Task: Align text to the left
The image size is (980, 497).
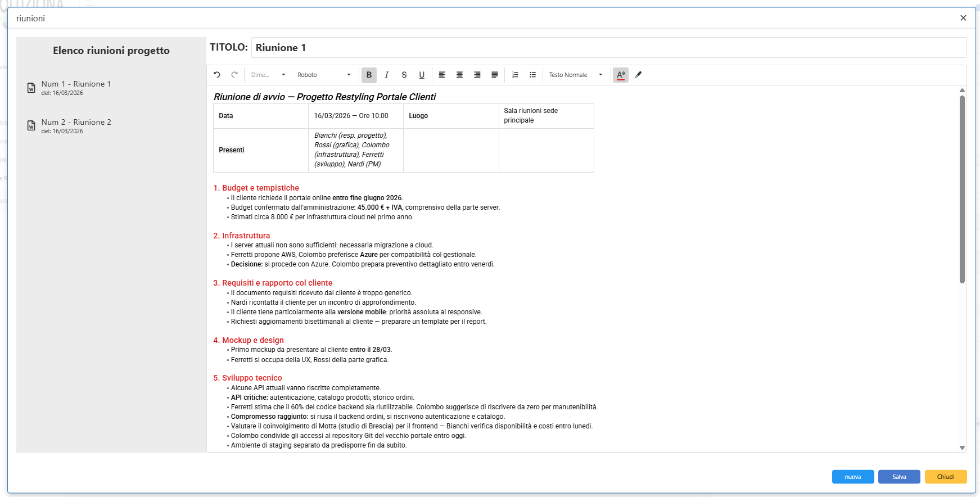Action: point(442,75)
